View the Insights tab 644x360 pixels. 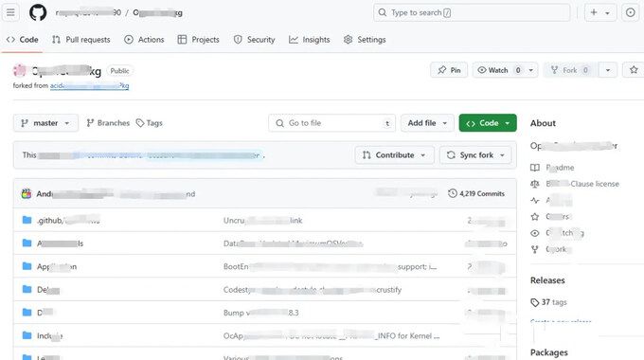310,40
